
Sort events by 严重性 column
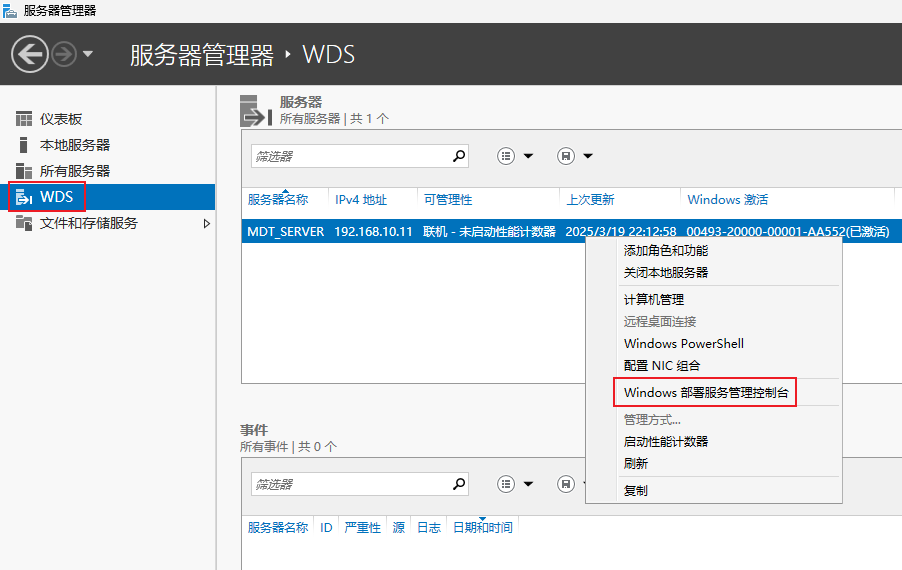click(x=362, y=527)
